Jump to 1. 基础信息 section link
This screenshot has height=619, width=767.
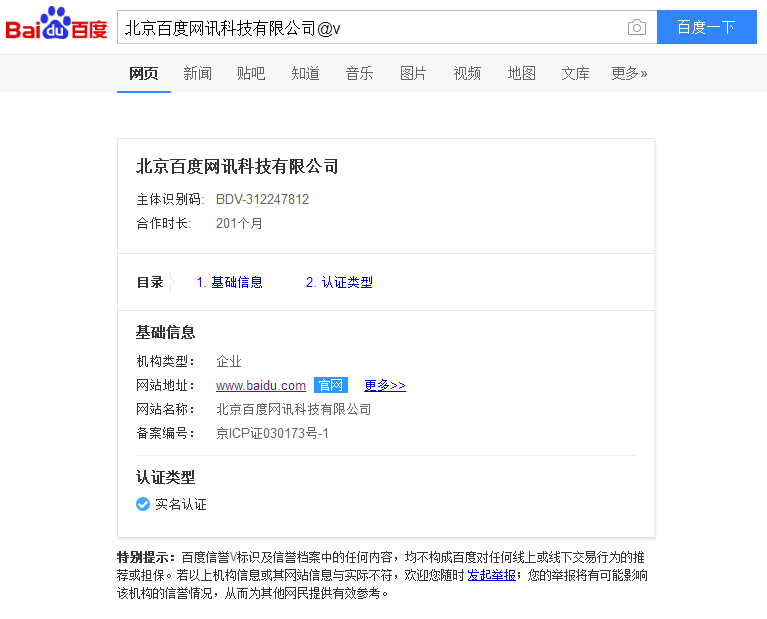coord(229,282)
